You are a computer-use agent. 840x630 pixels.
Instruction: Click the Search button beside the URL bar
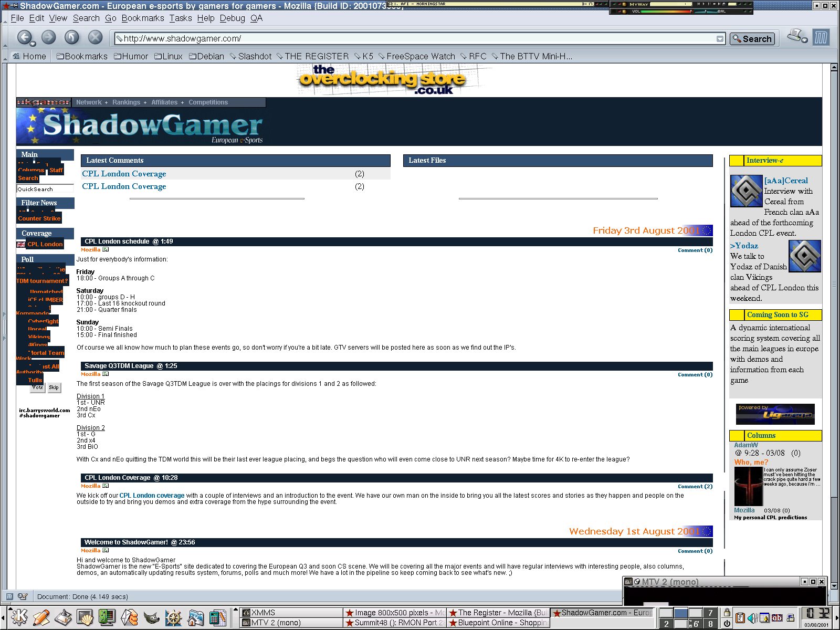(752, 38)
